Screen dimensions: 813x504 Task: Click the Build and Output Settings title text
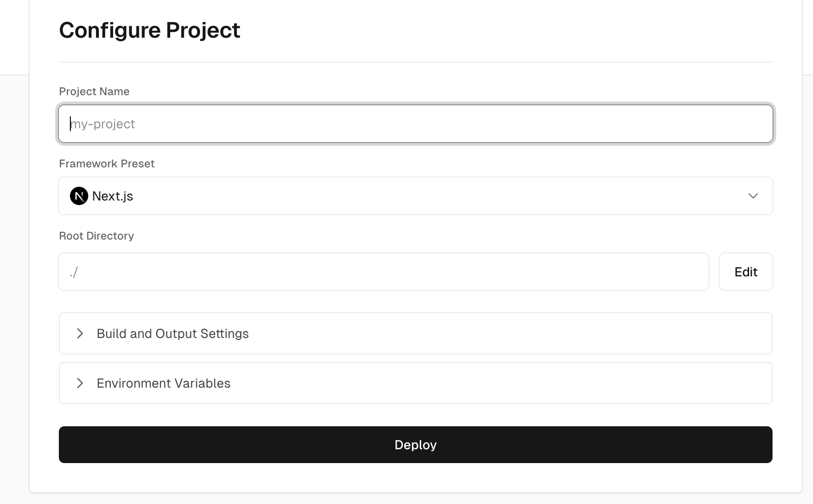coord(172,333)
